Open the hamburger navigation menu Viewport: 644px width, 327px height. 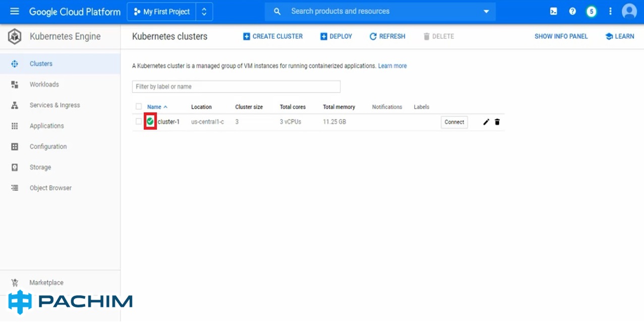click(14, 11)
